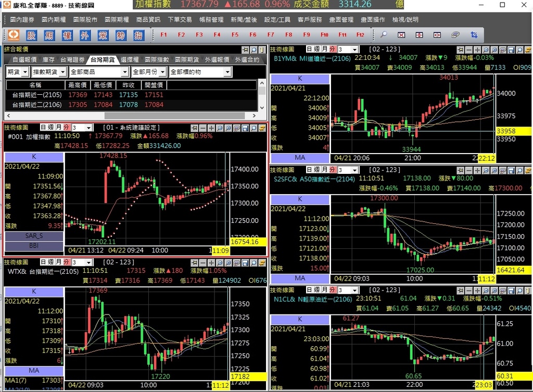Select 分 period in 加權指數 chart
Image resolution: width=533 pixels, height=392 pixels.
66,127
